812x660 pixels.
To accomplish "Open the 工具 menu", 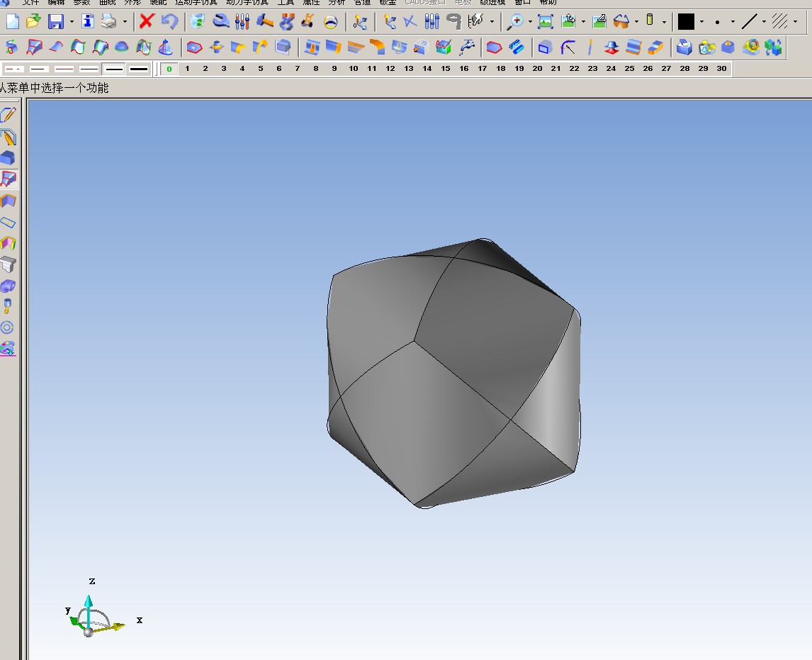I will point(286,2).
